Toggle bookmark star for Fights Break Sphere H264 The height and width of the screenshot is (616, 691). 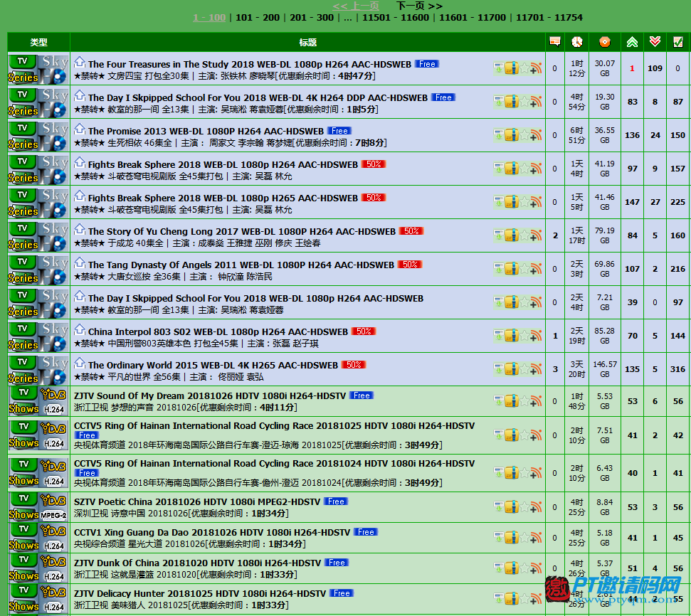(x=524, y=169)
